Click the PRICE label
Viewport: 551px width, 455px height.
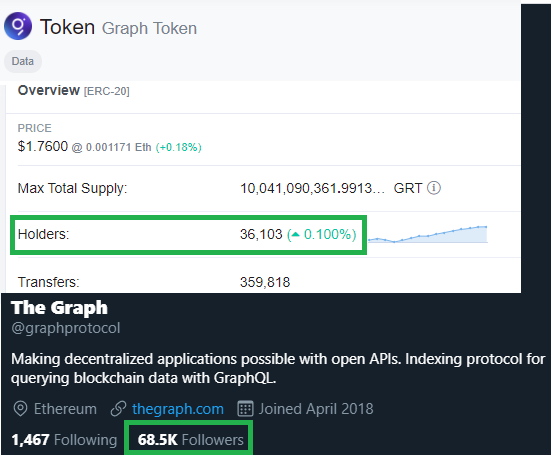click(x=34, y=128)
